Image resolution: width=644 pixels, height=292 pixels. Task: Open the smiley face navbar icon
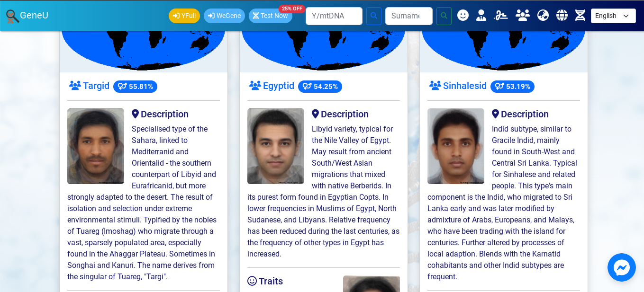[x=463, y=15]
